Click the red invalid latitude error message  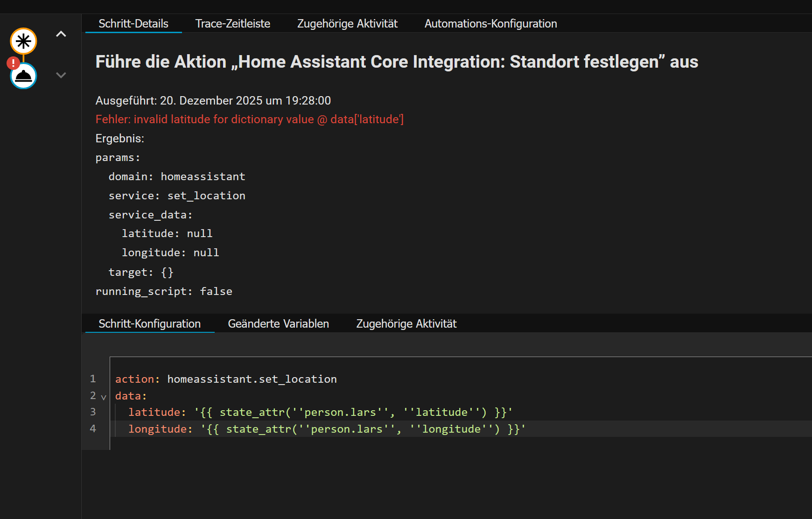(x=249, y=119)
